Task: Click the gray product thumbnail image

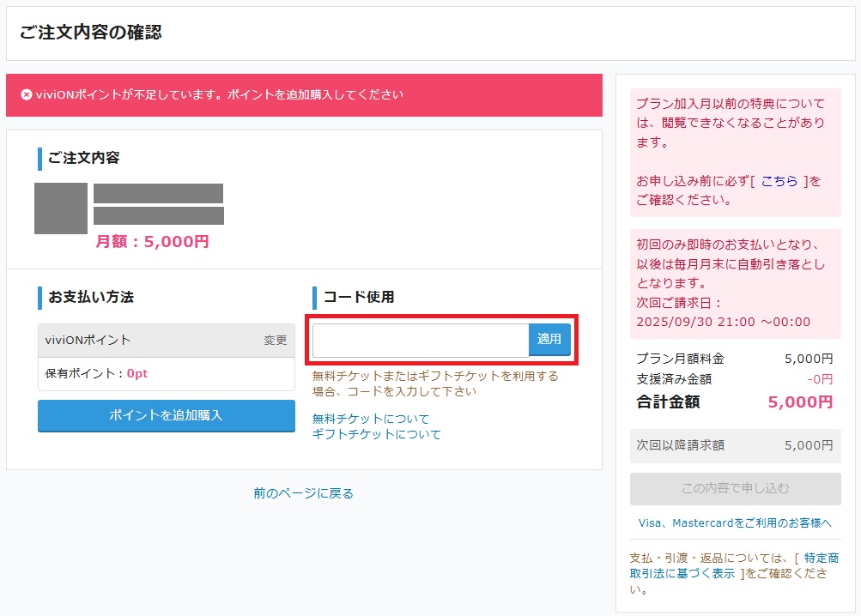Action: point(61,208)
